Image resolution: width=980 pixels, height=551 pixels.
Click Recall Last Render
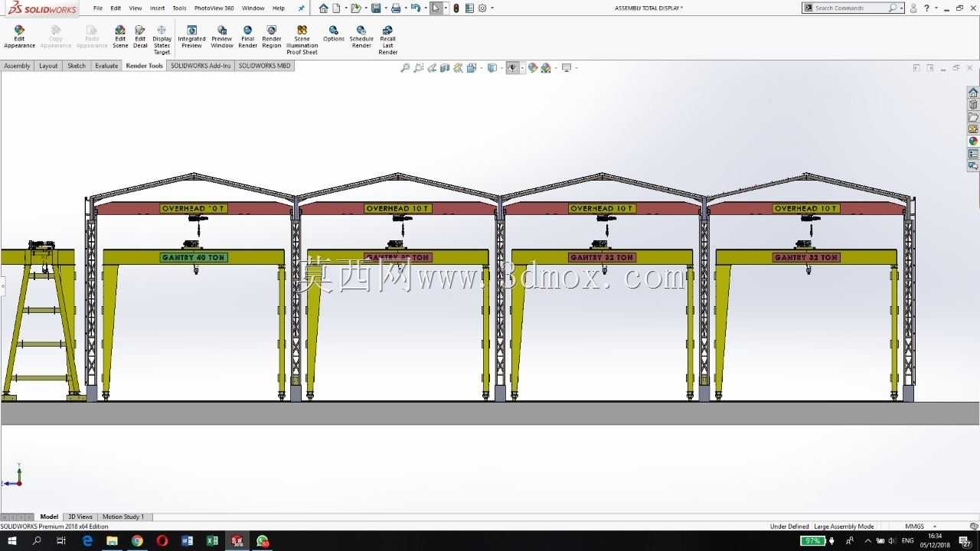[x=388, y=41]
